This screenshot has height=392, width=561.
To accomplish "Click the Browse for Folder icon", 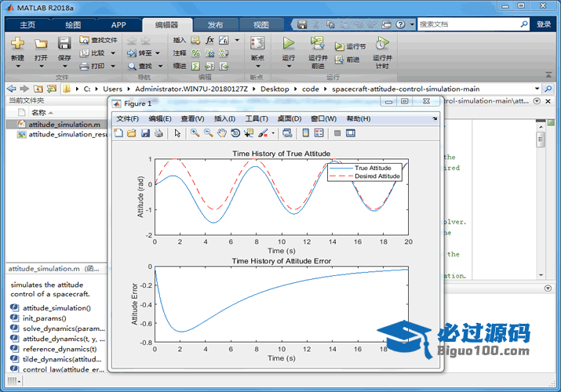I will (x=52, y=89).
